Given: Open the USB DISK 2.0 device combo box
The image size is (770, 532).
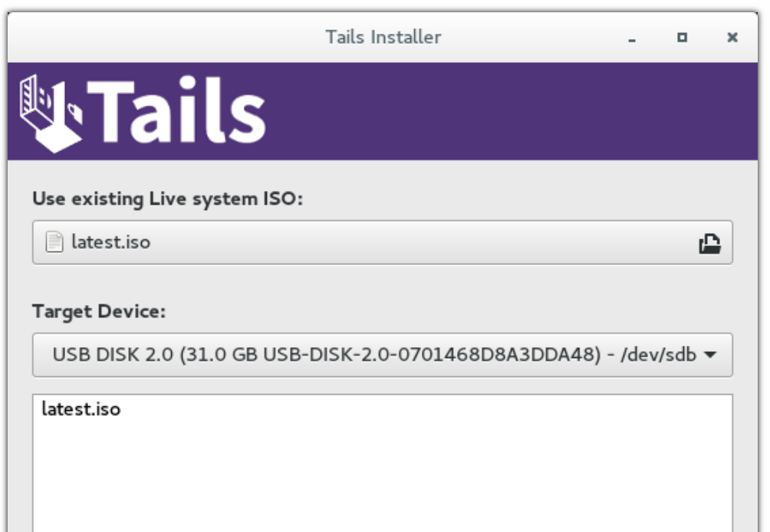Looking at the screenshot, I should point(383,355).
